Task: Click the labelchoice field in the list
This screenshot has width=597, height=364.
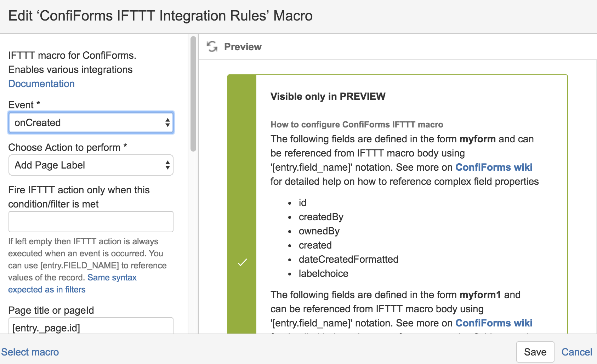Action: (323, 273)
